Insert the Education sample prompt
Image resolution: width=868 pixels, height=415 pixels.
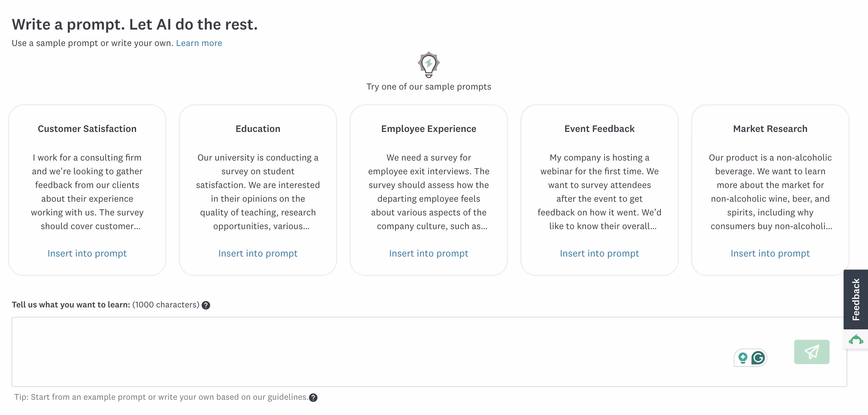coord(257,254)
